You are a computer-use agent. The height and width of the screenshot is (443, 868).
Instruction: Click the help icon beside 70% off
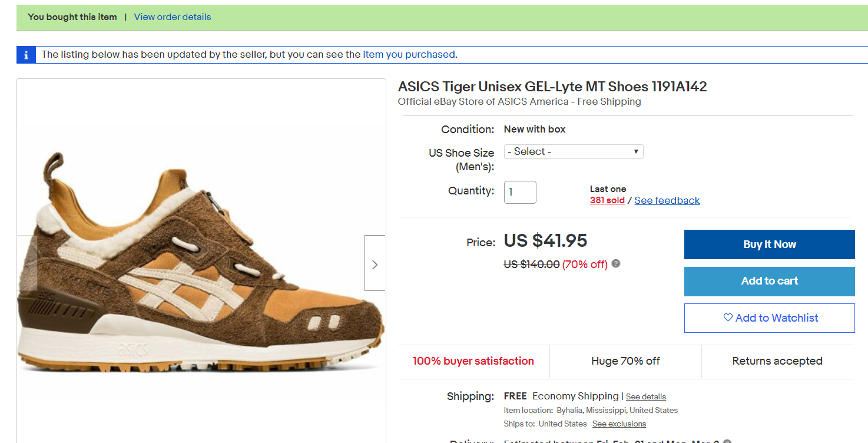(616, 263)
